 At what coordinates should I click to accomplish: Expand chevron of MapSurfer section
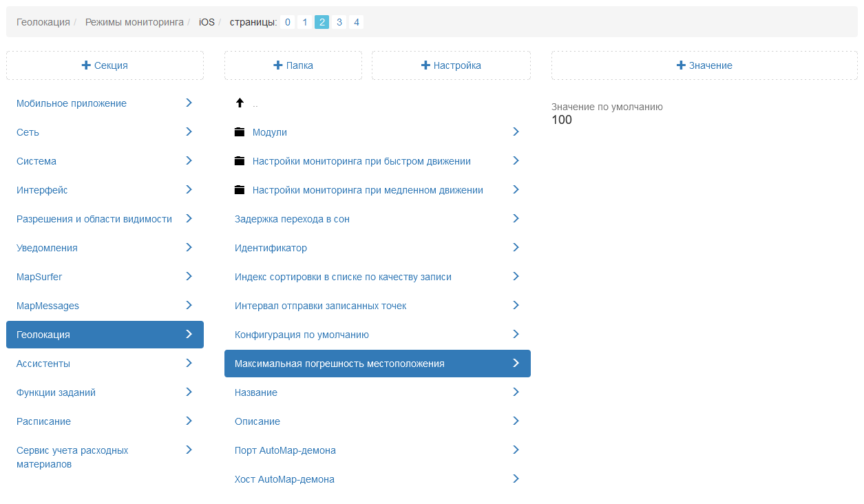[x=189, y=276]
